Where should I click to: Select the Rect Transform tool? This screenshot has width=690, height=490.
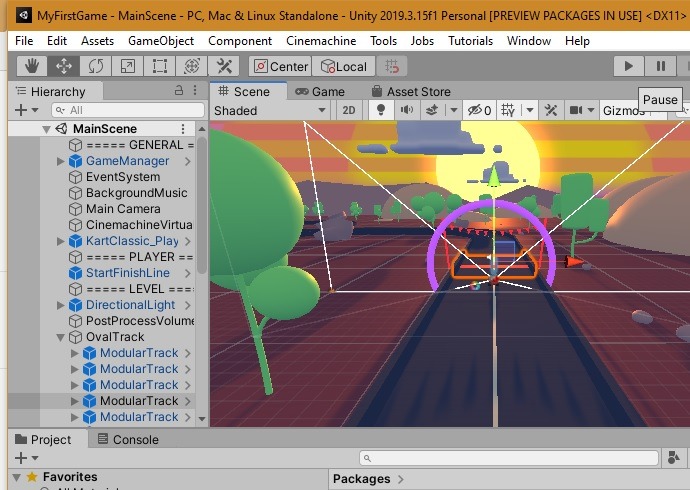159,66
